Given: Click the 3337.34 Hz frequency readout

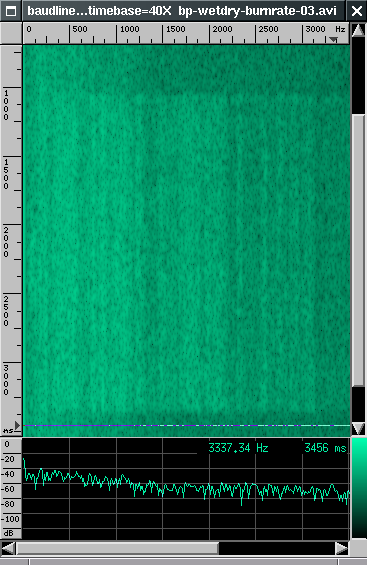Looking at the screenshot, I should pyautogui.click(x=238, y=448).
